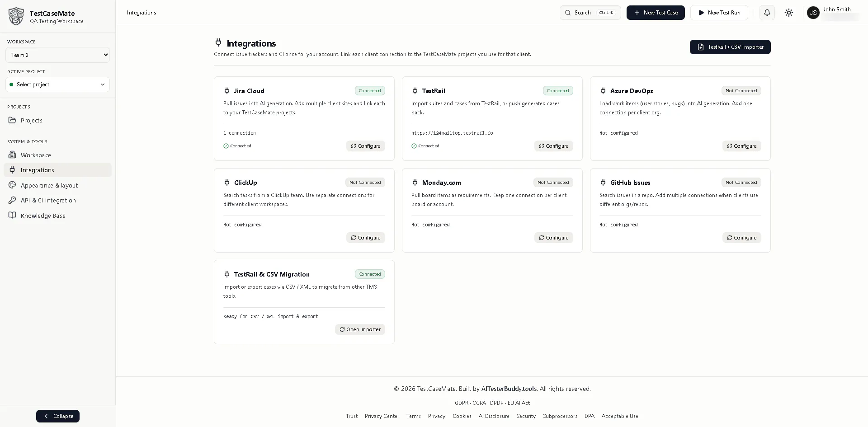This screenshot has width=868, height=427.
Task: Click the AITesterBuddy.tools link
Action: click(509, 389)
